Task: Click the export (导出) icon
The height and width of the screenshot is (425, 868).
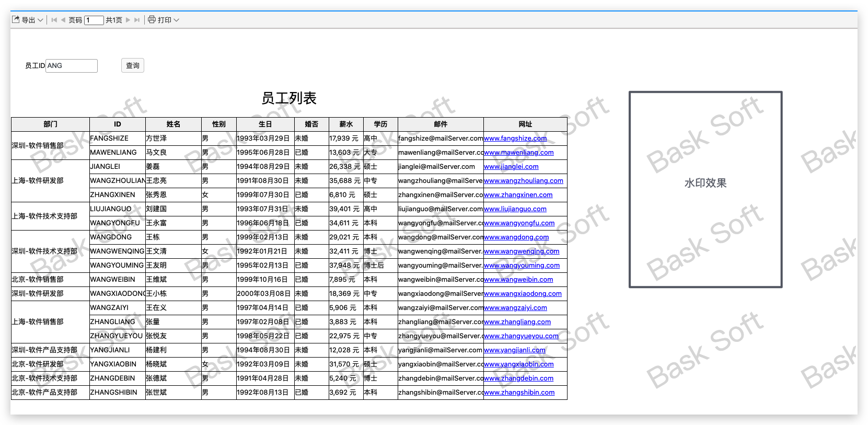Action: [16, 20]
